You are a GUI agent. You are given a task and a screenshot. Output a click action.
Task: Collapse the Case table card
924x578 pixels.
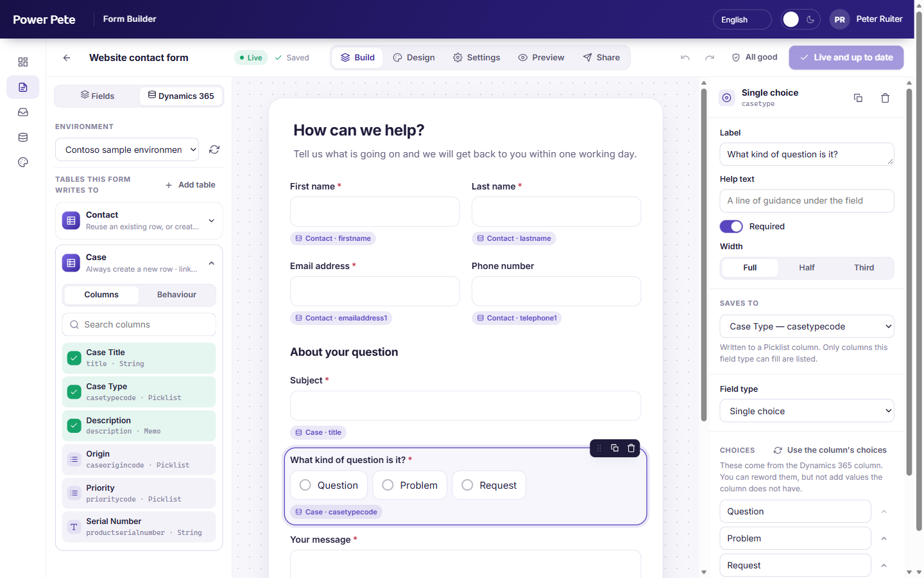click(212, 263)
